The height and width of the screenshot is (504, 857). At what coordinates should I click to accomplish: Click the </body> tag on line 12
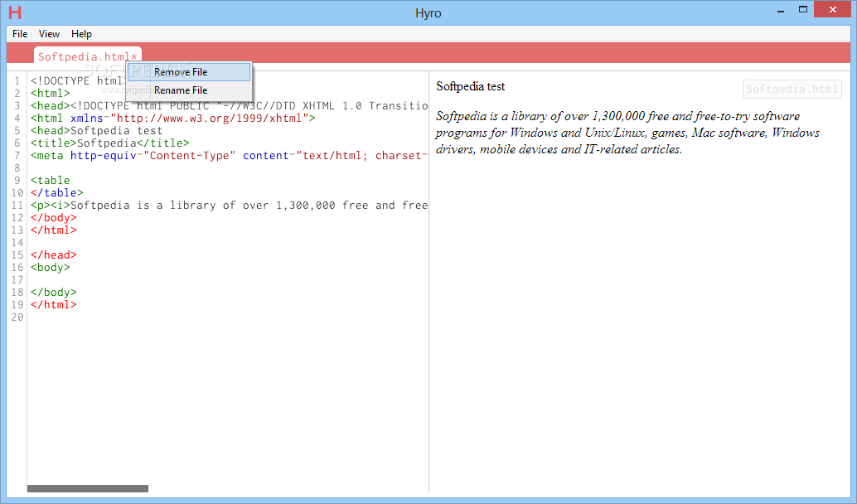pyautogui.click(x=54, y=217)
